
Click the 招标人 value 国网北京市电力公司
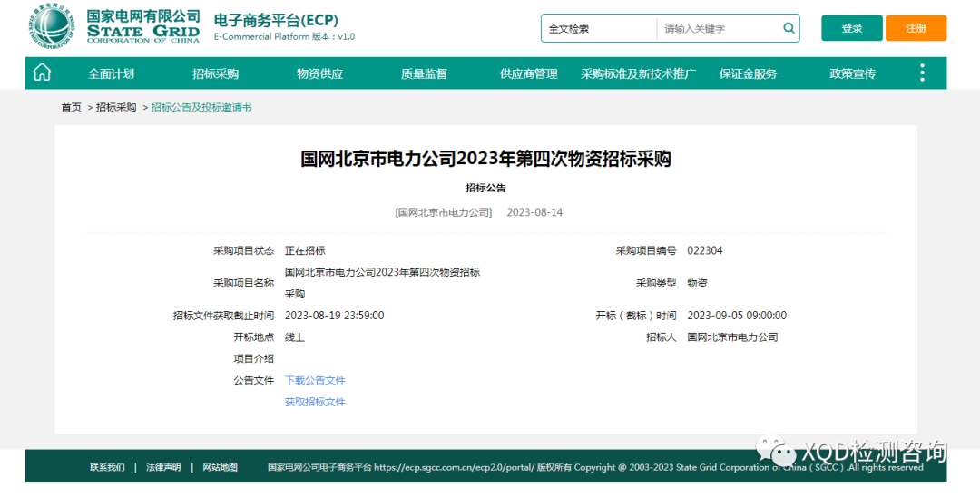click(732, 337)
